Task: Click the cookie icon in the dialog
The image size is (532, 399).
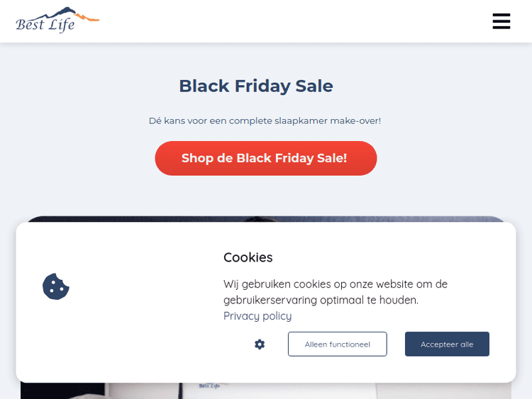Action: 56,286
